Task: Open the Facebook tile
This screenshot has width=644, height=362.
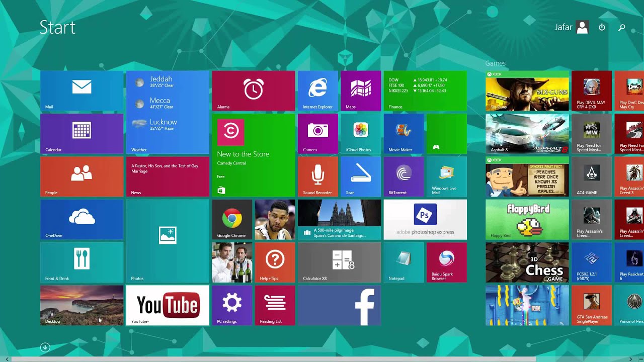Action: [339, 305]
